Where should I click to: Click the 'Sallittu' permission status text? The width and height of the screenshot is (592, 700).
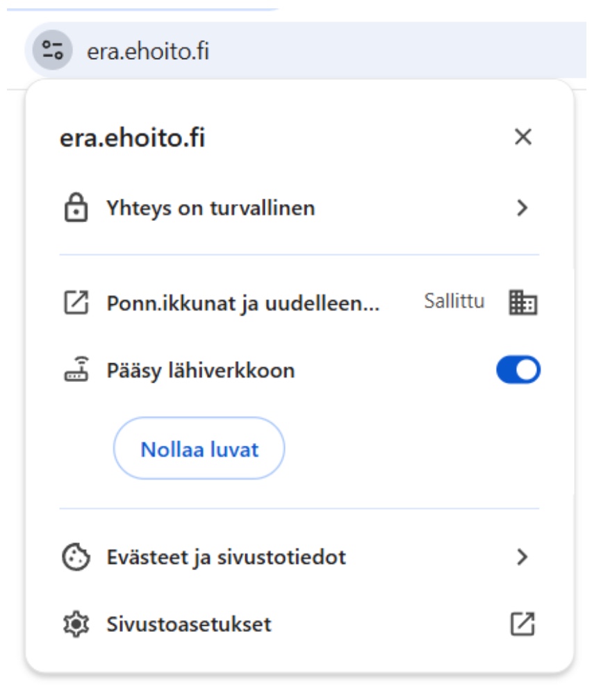pos(454,302)
